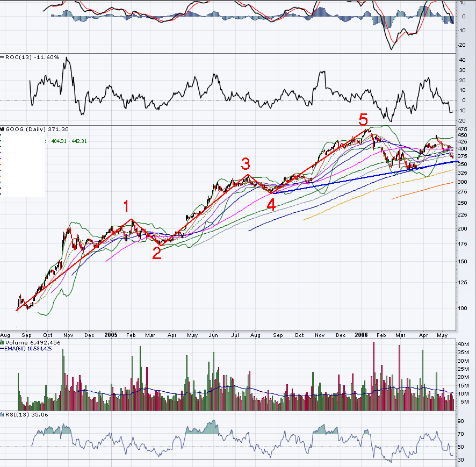
Task: Click the 30M volume axis label
Action: point(463,361)
